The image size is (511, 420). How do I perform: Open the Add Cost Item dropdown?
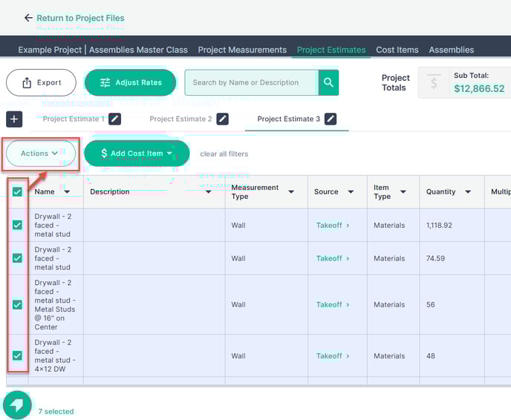coord(137,154)
